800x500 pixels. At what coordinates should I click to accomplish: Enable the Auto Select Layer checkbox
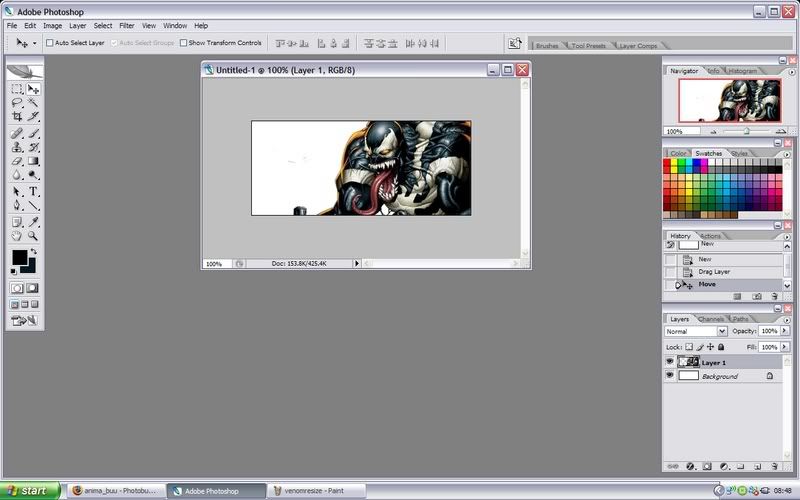pyautogui.click(x=49, y=43)
